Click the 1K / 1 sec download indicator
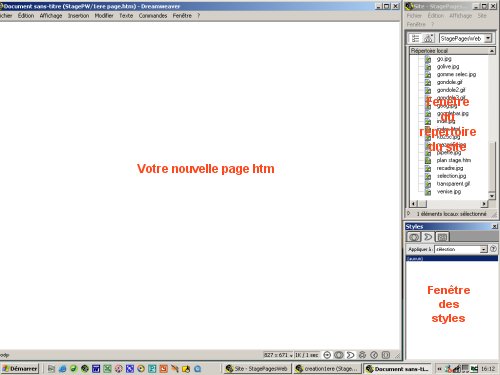 306,355
